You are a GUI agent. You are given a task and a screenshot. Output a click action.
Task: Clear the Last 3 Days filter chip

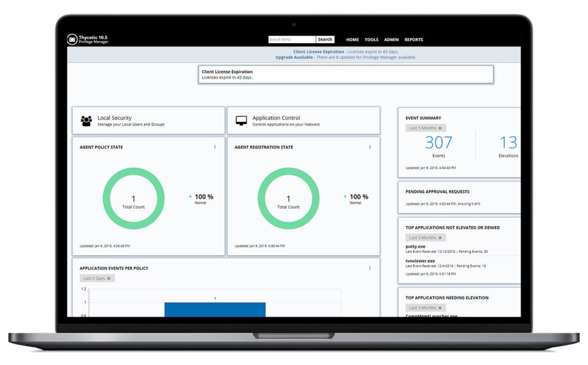click(109, 278)
